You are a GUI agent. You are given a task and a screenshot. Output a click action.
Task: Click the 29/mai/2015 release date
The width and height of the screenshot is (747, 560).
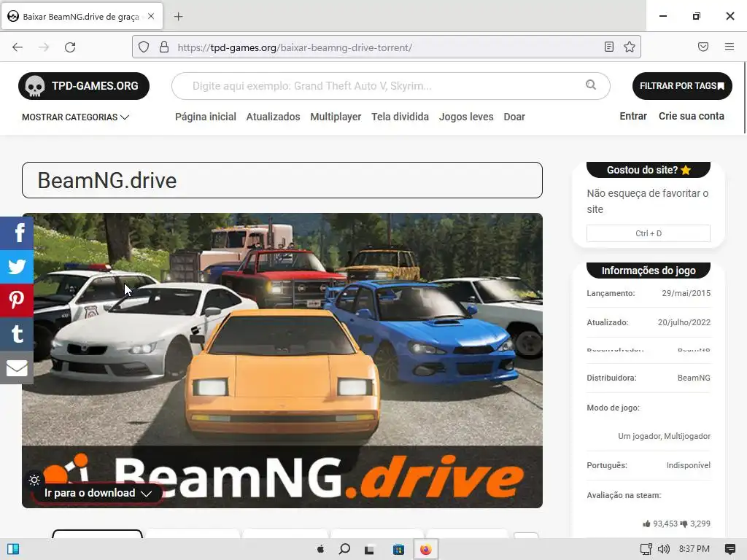tap(686, 293)
